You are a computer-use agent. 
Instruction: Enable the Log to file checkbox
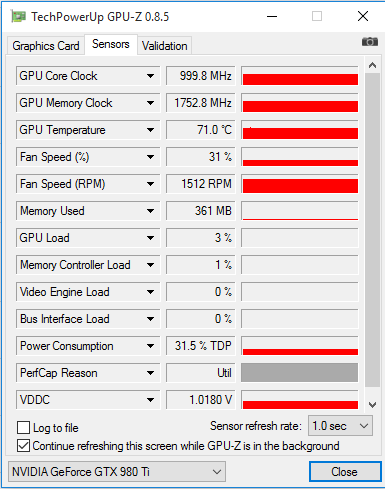23,427
